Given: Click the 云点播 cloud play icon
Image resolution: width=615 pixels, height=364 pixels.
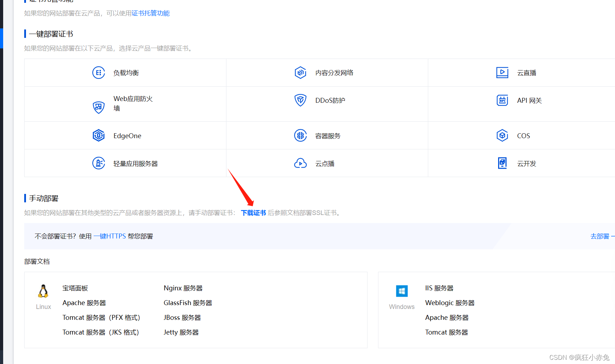Looking at the screenshot, I should tap(300, 163).
